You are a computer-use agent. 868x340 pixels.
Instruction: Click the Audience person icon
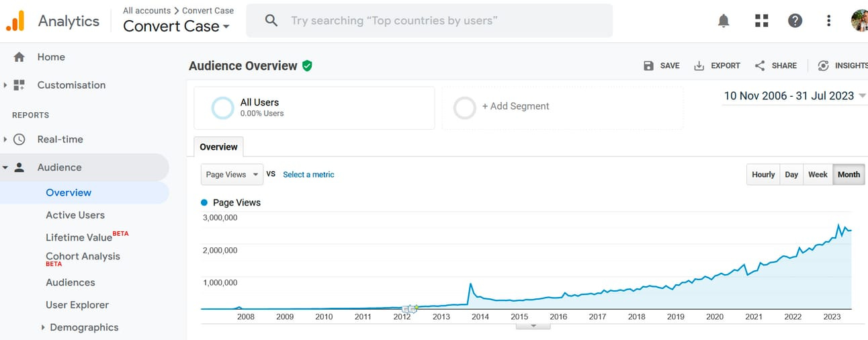(x=19, y=167)
